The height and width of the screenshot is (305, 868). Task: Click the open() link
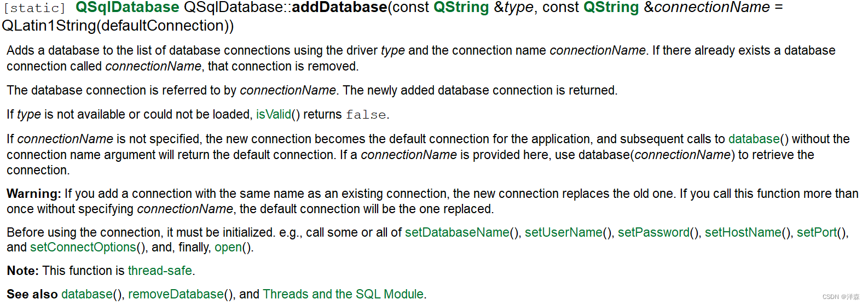[228, 248]
